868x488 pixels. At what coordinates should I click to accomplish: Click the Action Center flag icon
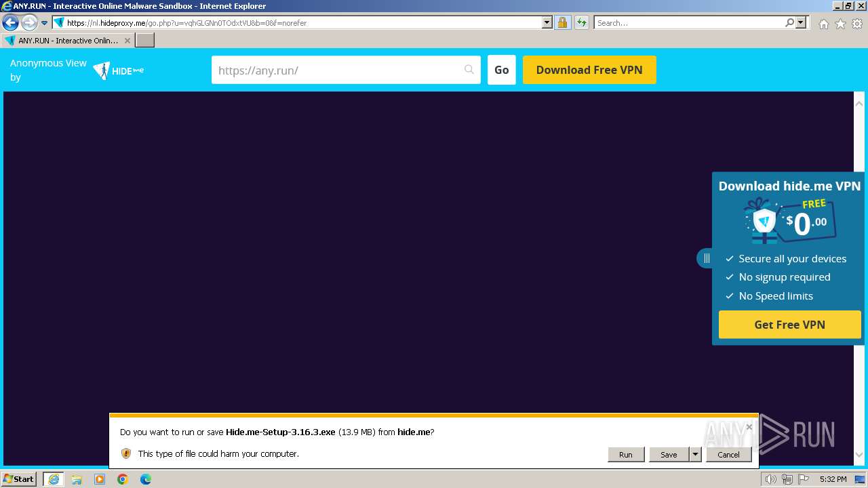coord(804,479)
